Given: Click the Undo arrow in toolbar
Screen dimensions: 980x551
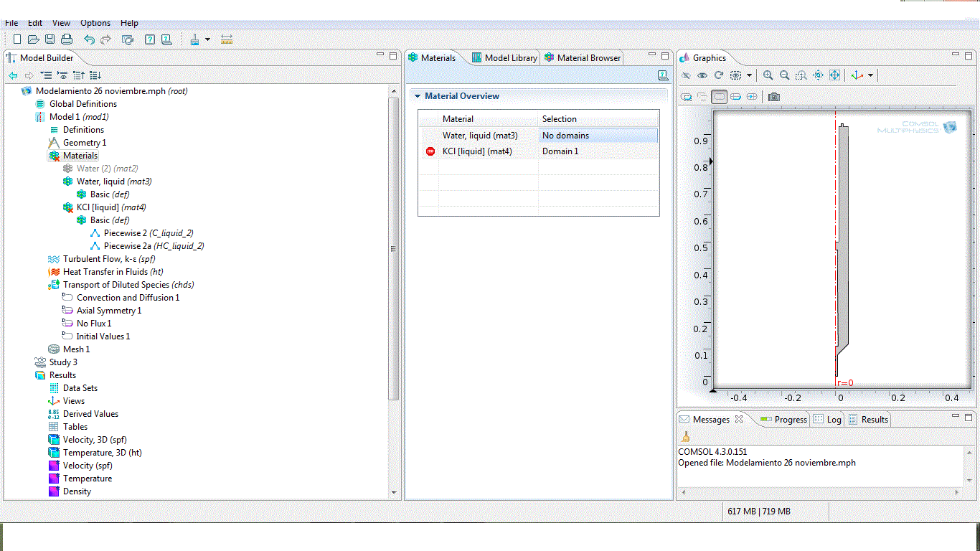Looking at the screenshot, I should [x=89, y=39].
